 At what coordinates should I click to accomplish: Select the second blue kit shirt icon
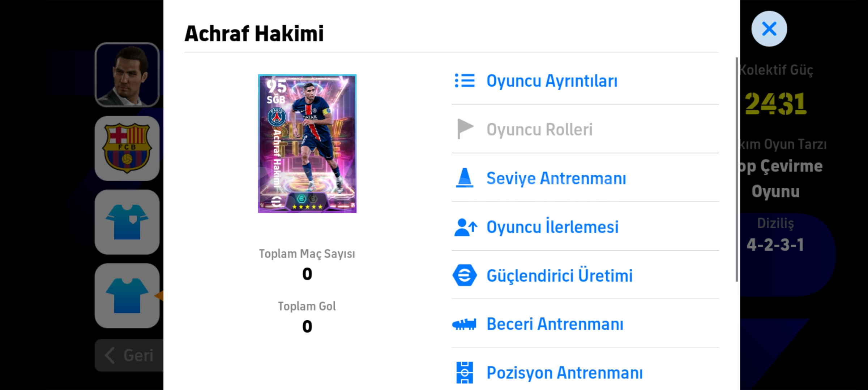(x=127, y=296)
